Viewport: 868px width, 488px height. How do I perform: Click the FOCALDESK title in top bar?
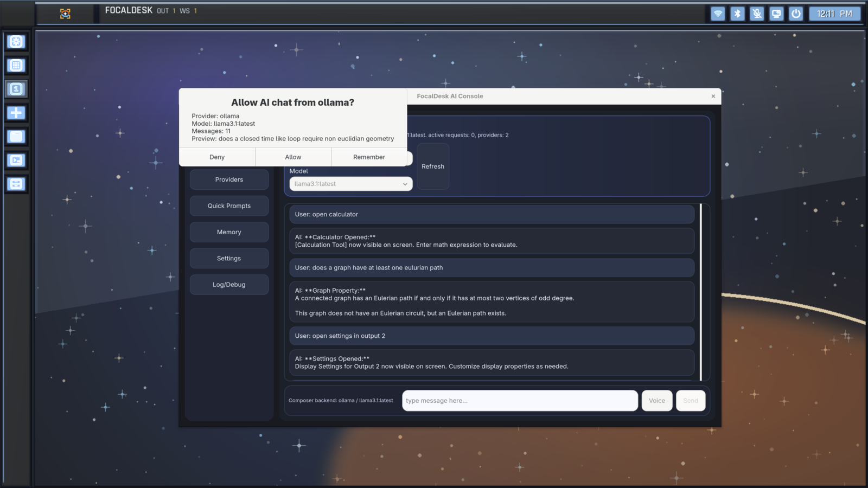129,10
